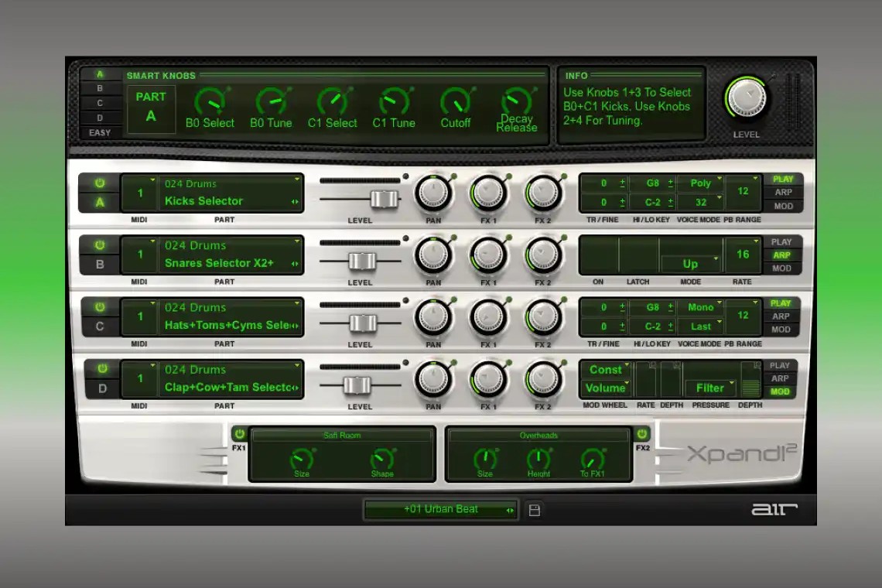
Task: Switch part A to MOD page
Action: tap(783, 206)
